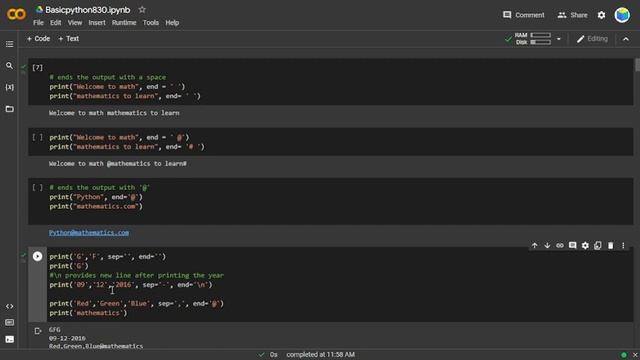Screen dimensions: 640x360
Task: Click comment '# ends the output with a space'
Action: [108, 77]
